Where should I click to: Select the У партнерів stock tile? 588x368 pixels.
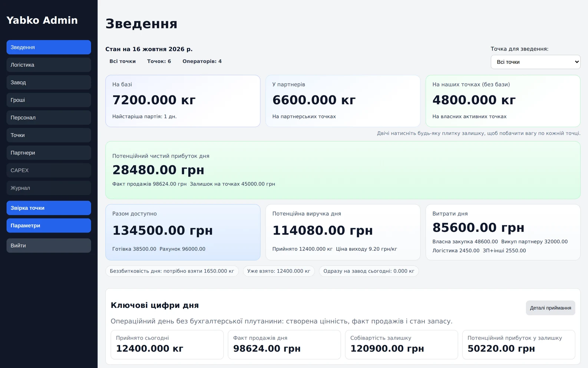click(343, 101)
